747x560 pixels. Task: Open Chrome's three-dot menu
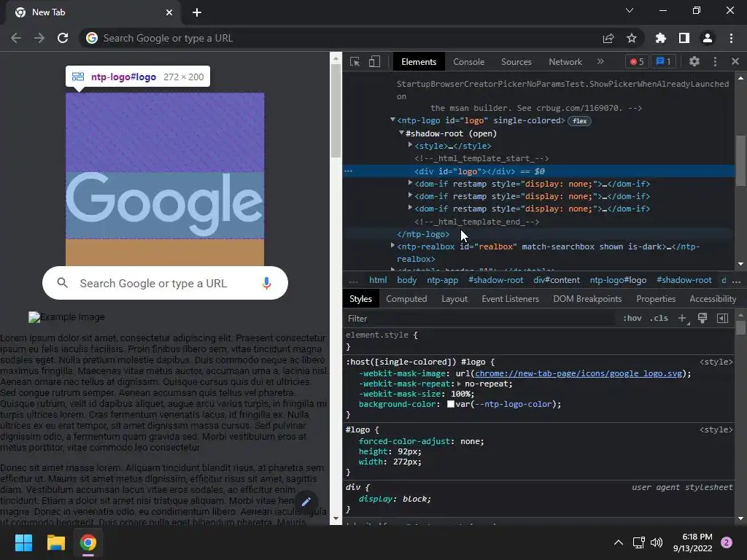(x=731, y=38)
